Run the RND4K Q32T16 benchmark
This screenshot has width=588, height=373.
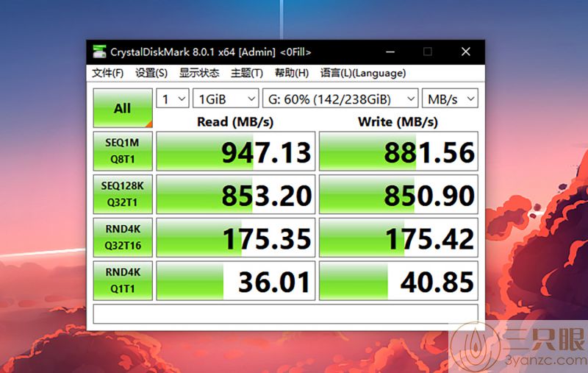pyautogui.click(x=123, y=237)
